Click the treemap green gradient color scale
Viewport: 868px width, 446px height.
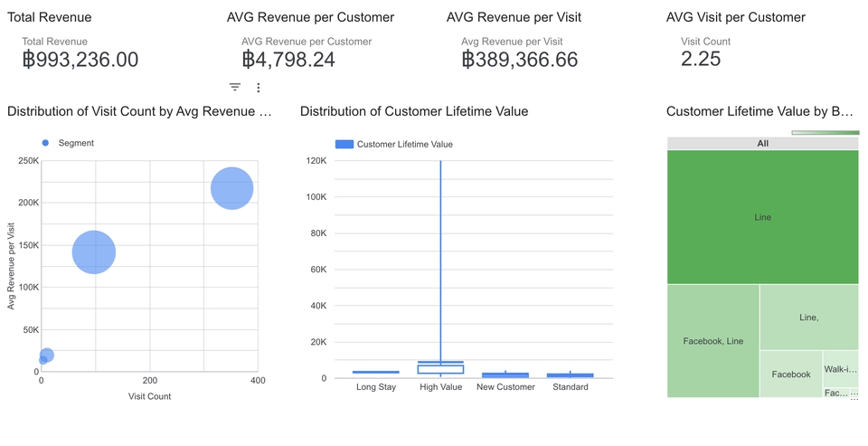[x=825, y=133]
